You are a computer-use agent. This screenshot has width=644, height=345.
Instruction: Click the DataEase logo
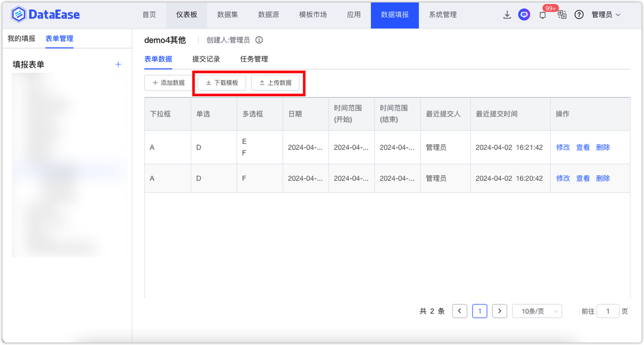pyautogui.click(x=45, y=15)
